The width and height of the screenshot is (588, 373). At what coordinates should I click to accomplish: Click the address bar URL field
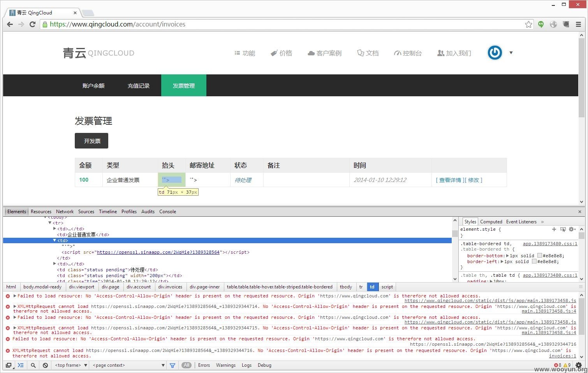tap(286, 24)
